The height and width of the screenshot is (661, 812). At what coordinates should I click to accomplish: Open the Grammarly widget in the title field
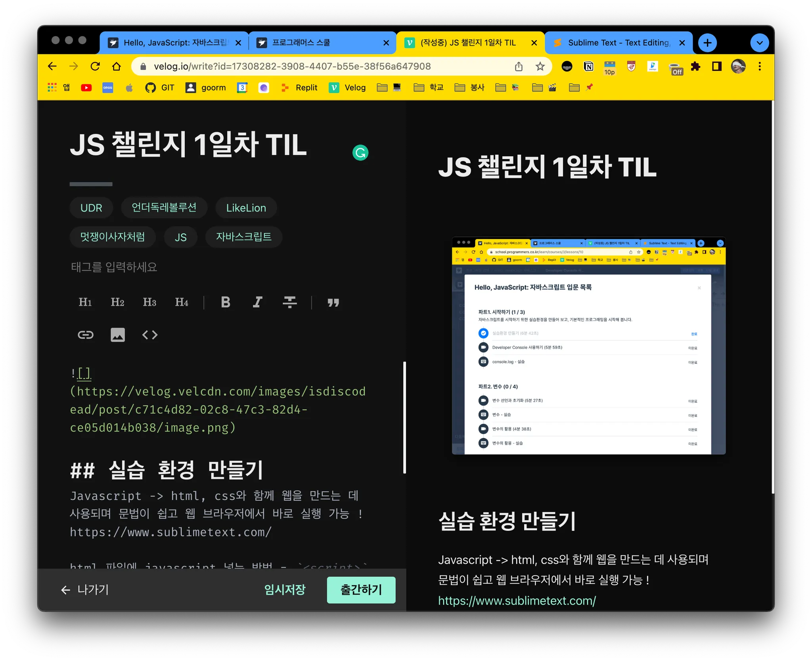coord(360,153)
